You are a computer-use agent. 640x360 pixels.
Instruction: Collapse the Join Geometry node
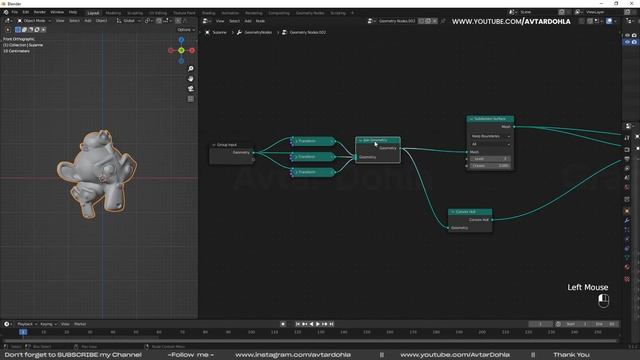(x=360, y=140)
